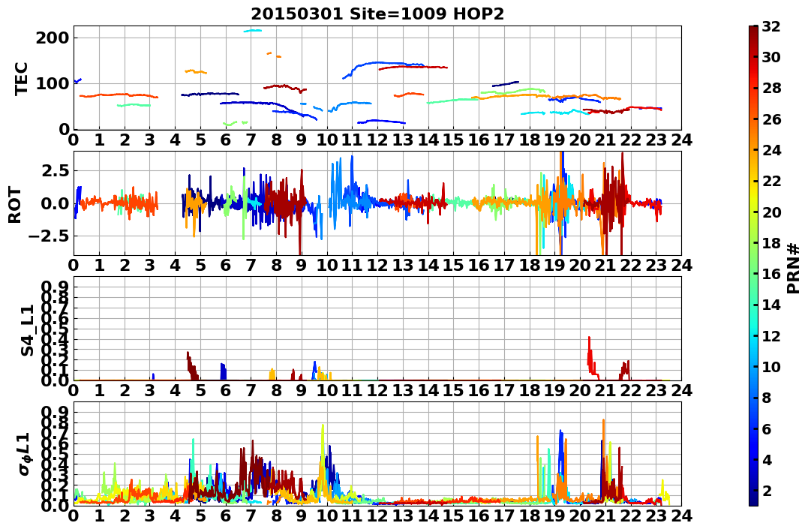The height and width of the screenshot is (532, 808).
Task: Click hour 21 tick under the S4_L1 panel
Action: (605, 390)
